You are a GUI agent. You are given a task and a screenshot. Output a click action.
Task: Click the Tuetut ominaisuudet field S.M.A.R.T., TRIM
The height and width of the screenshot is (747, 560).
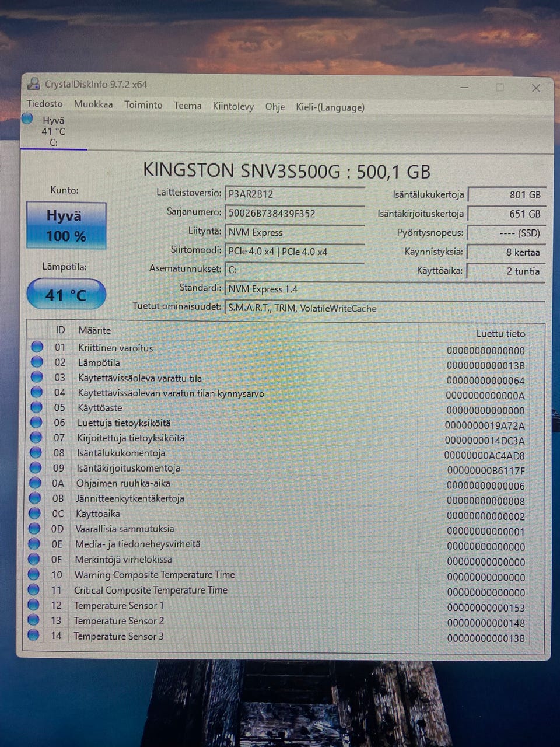tap(384, 308)
